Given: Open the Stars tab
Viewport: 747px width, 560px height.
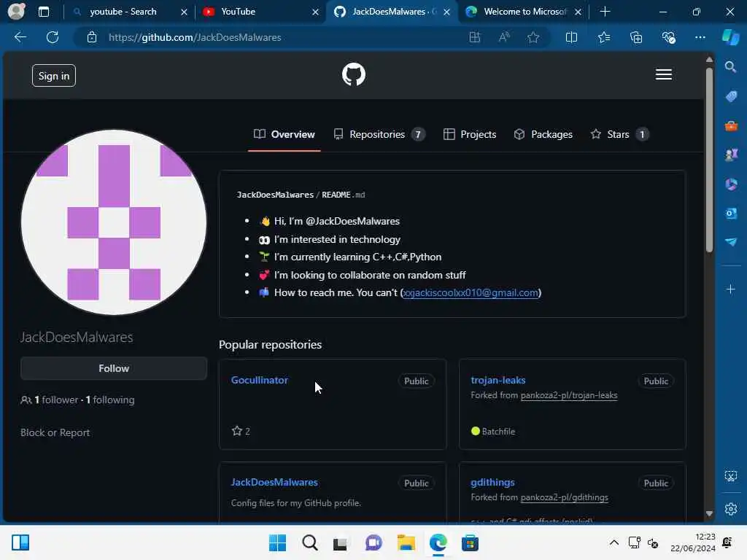Looking at the screenshot, I should pyautogui.click(x=619, y=134).
